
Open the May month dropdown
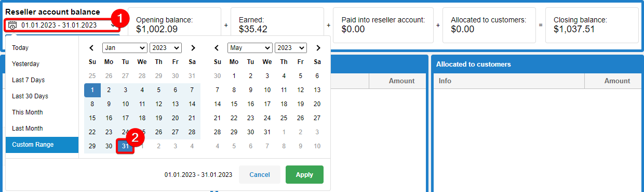tap(250, 48)
